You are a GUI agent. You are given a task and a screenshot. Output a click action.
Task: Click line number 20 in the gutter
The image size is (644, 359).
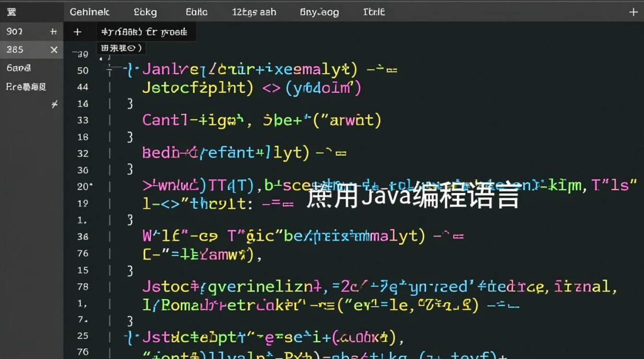tap(83, 187)
